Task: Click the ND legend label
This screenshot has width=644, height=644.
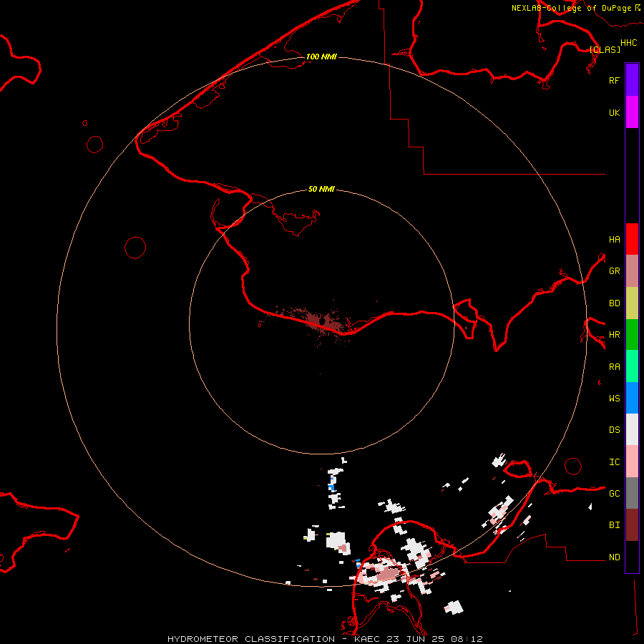Action: click(x=614, y=557)
